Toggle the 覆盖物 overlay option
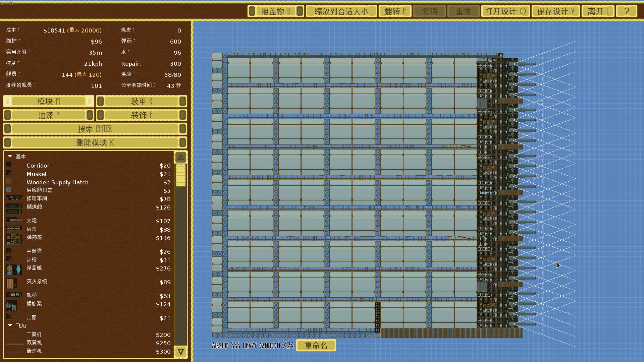 [x=276, y=11]
